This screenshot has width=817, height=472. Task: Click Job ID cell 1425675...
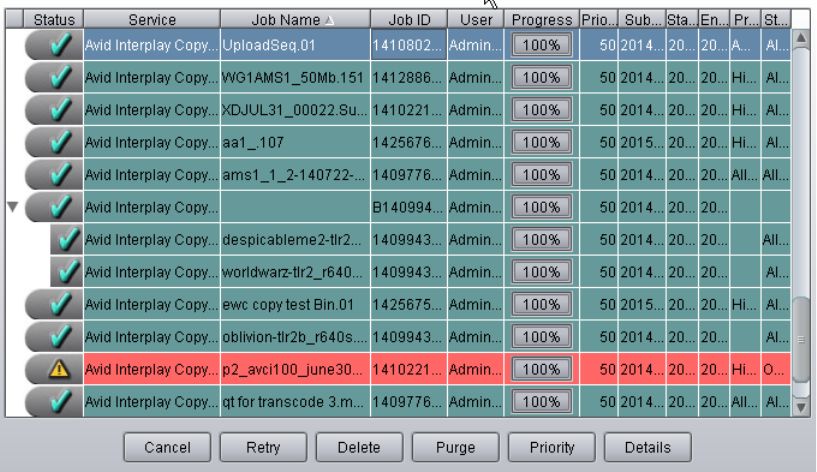point(409,304)
